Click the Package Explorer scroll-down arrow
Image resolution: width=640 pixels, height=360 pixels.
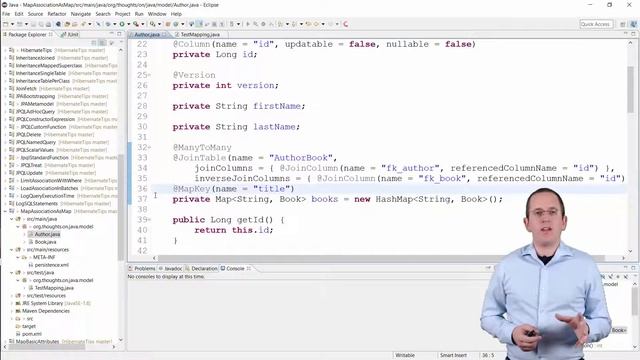pos(120,340)
